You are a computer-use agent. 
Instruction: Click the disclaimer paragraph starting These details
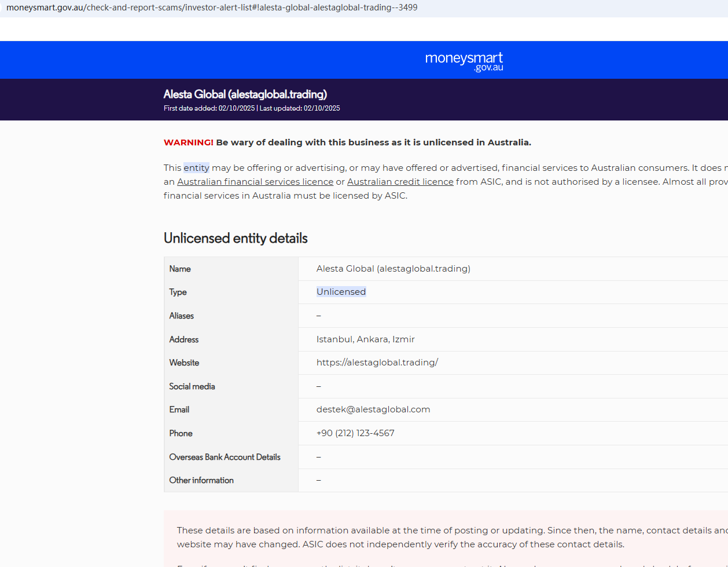click(x=452, y=537)
